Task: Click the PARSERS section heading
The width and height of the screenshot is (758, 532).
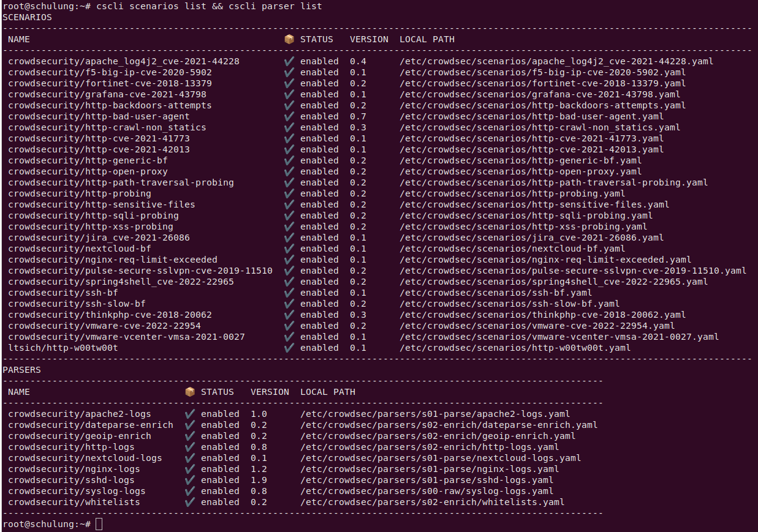Action: [21, 370]
